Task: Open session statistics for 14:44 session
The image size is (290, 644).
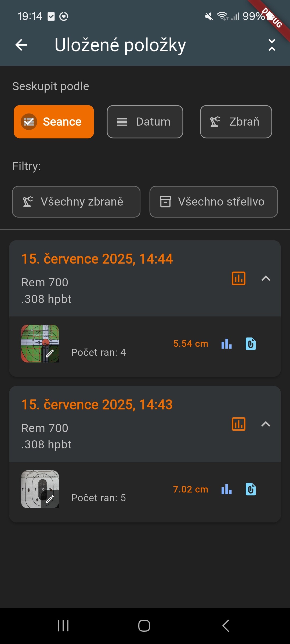Action: [238, 278]
